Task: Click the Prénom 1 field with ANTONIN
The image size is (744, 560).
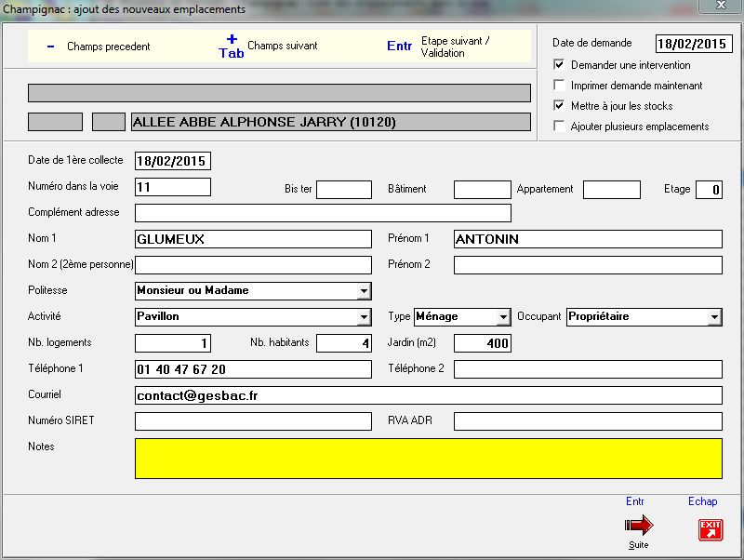Action: tap(587, 239)
